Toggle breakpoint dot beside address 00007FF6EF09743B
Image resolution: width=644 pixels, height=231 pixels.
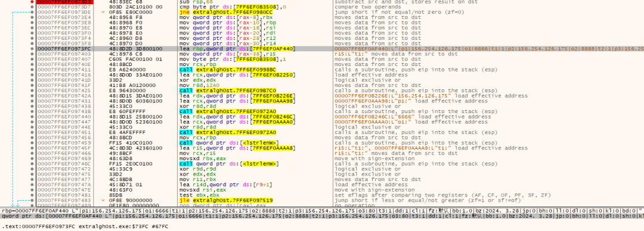32,111
